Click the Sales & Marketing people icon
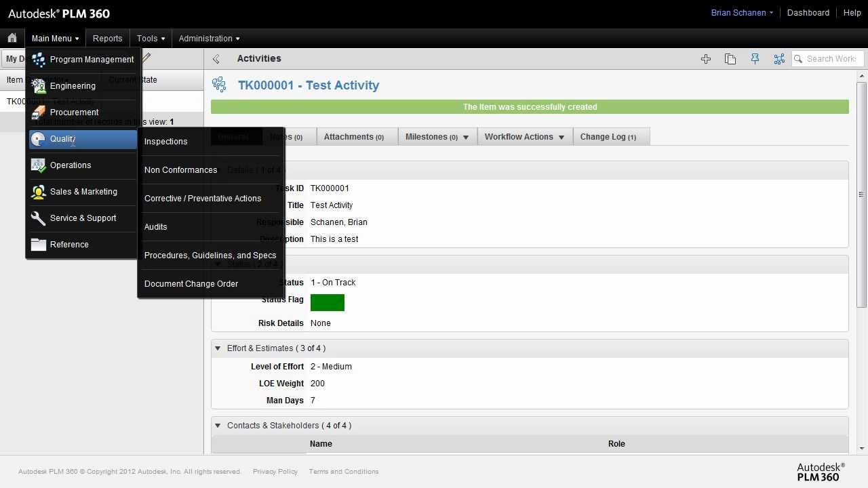The image size is (868, 488). [x=39, y=192]
